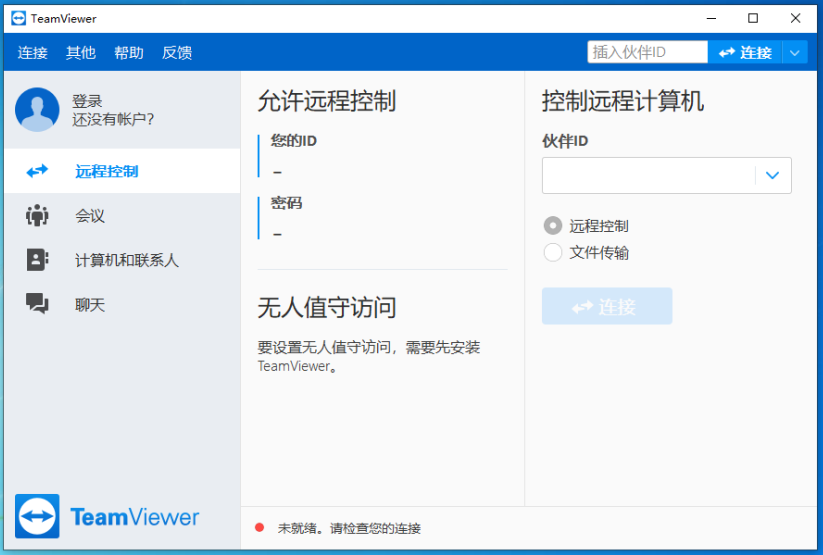This screenshot has height=555, width=823.
Task: Click the remote control arrows icon in sidebar
Action: [37, 171]
